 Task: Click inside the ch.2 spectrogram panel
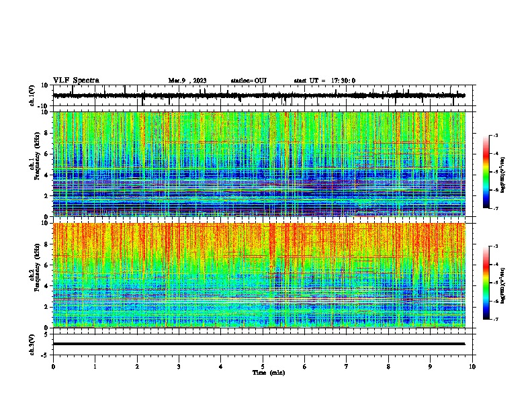tap(259, 275)
